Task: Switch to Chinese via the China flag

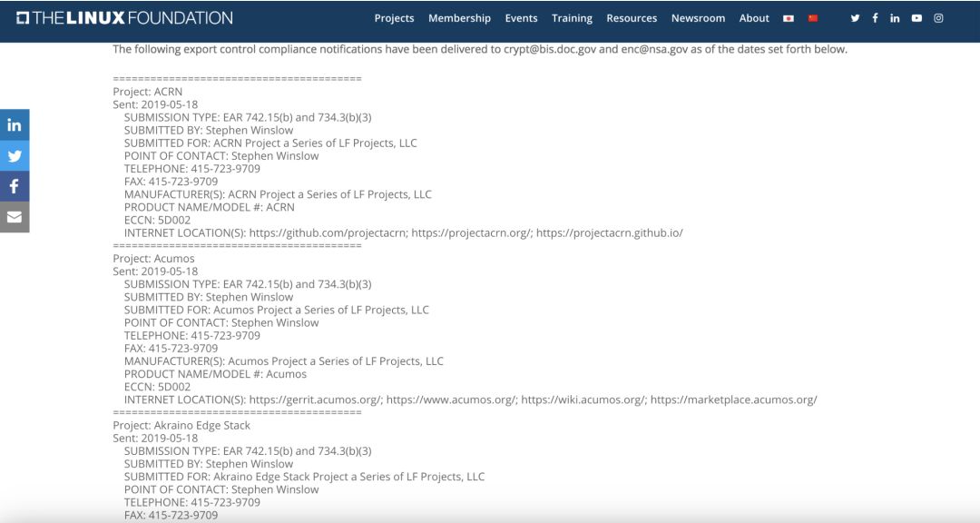Action: coord(813,18)
